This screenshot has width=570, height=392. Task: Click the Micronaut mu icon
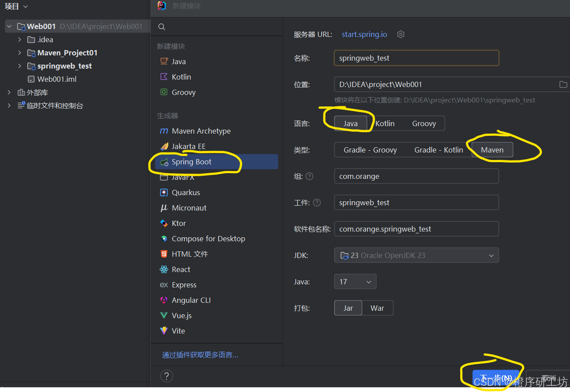[x=164, y=208]
